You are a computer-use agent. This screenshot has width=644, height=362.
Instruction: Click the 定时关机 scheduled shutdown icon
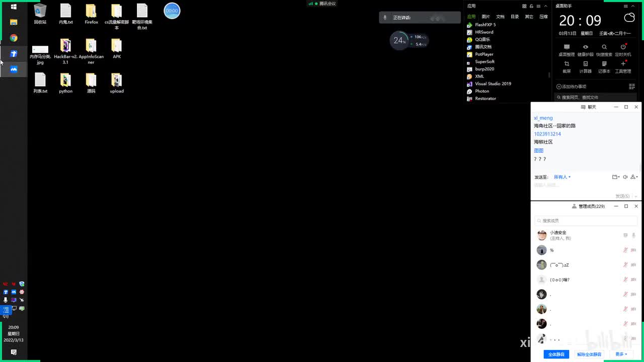click(623, 50)
